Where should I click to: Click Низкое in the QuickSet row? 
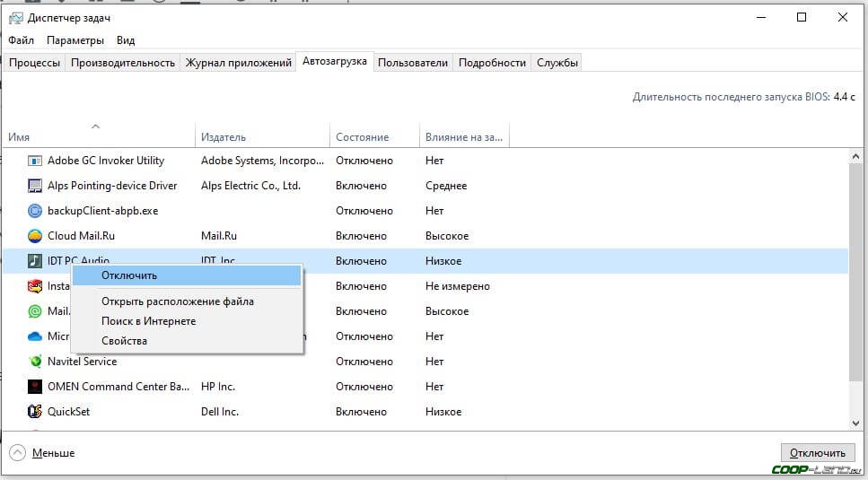pyautogui.click(x=443, y=412)
